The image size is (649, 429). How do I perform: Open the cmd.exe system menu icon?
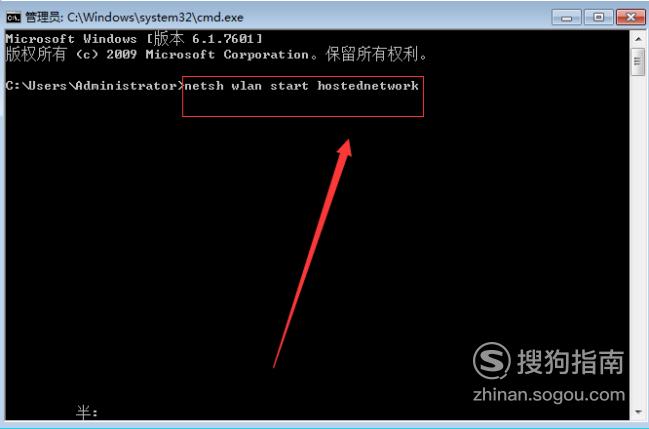pos(13,17)
